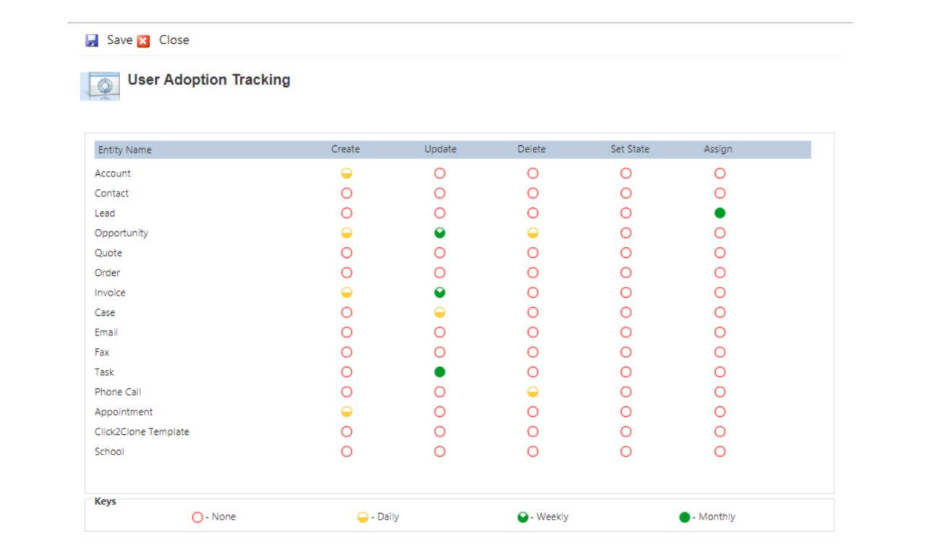
Task: Toggle Appointment Update tracking circle
Action: point(440,412)
